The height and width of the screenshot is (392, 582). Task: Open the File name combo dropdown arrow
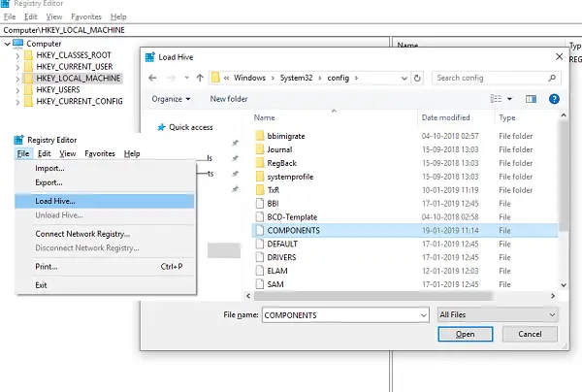(x=424, y=315)
